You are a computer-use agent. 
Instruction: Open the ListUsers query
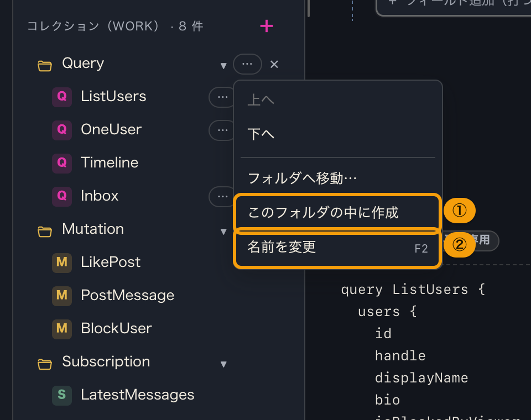pos(113,97)
